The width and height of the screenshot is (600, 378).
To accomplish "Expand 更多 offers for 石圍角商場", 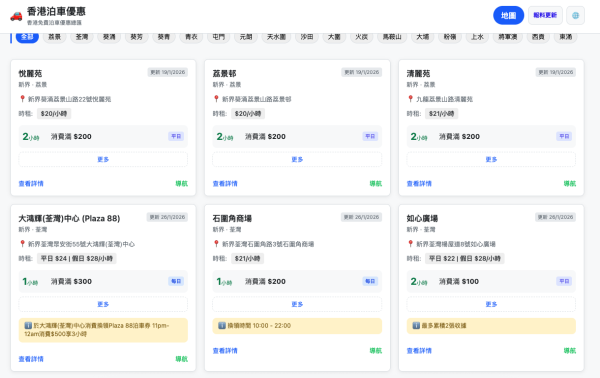I will tap(297, 304).
